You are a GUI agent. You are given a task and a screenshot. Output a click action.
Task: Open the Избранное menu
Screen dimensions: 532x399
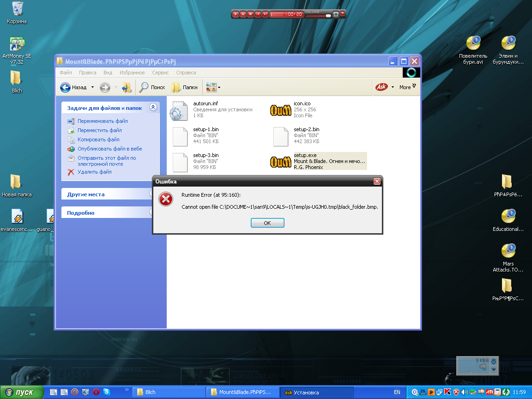pos(132,73)
